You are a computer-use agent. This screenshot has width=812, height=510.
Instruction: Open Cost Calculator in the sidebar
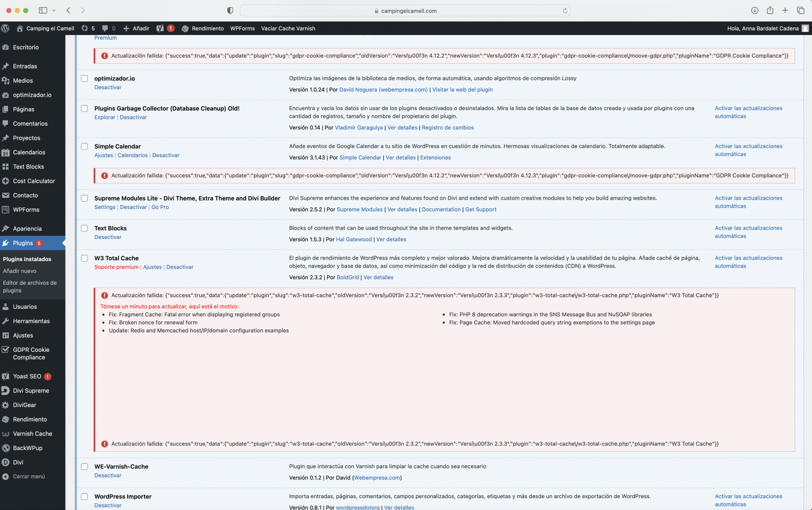point(33,181)
